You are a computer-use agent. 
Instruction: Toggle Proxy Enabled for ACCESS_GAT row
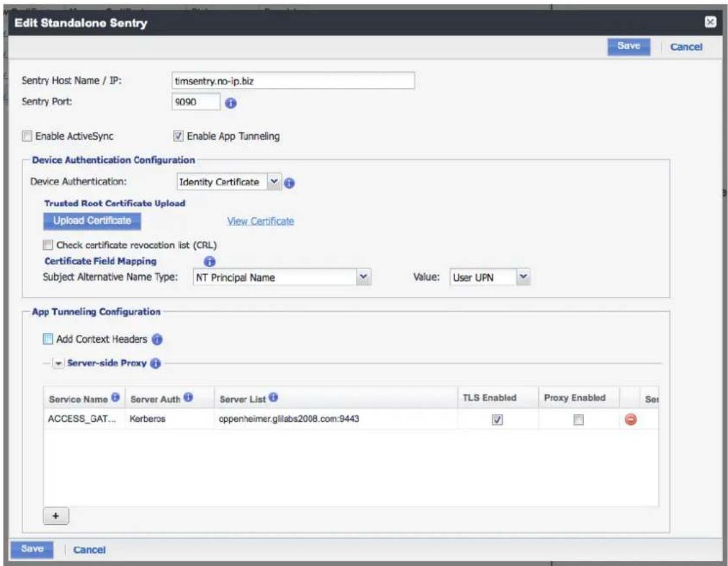pyautogui.click(x=578, y=420)
